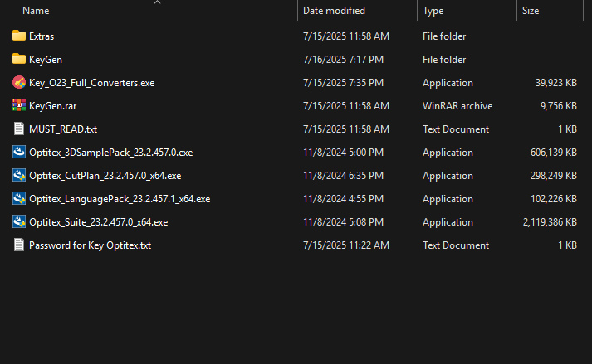592x364 pixels.
Task: Click the Optitex_CutPlan installer icon
Action: pyautogui.click(x=19, y=176)
